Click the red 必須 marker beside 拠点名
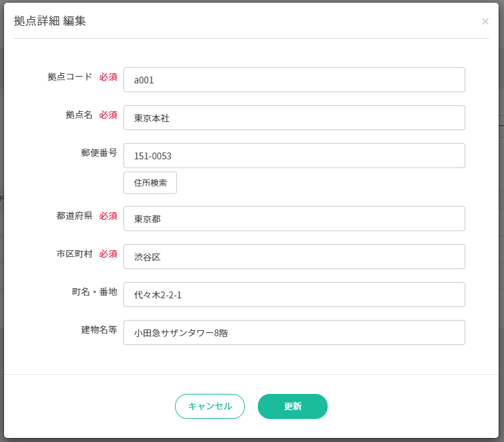The width and height of the screenshot is (504, 442). [108, 115]
